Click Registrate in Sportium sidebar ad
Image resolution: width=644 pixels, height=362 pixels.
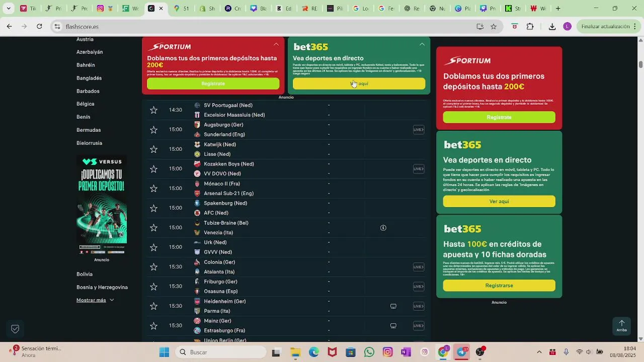coord(499,117)
